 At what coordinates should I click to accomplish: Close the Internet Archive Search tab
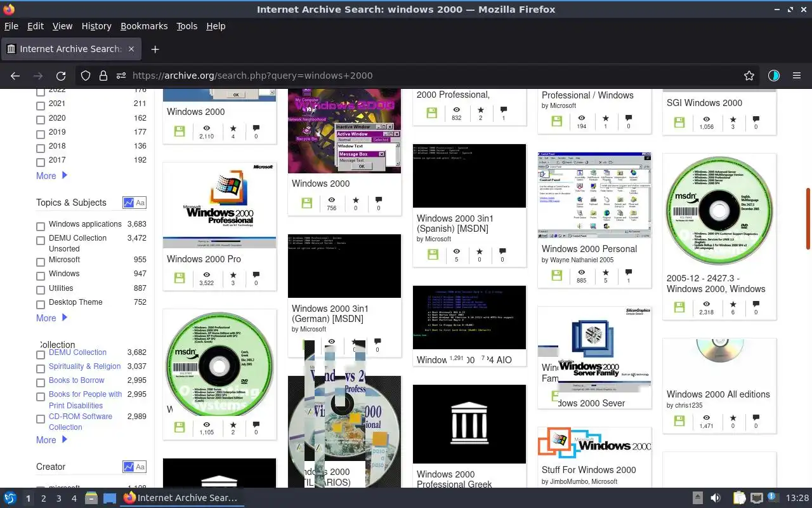pyautogui.click(x=131, y=49)
